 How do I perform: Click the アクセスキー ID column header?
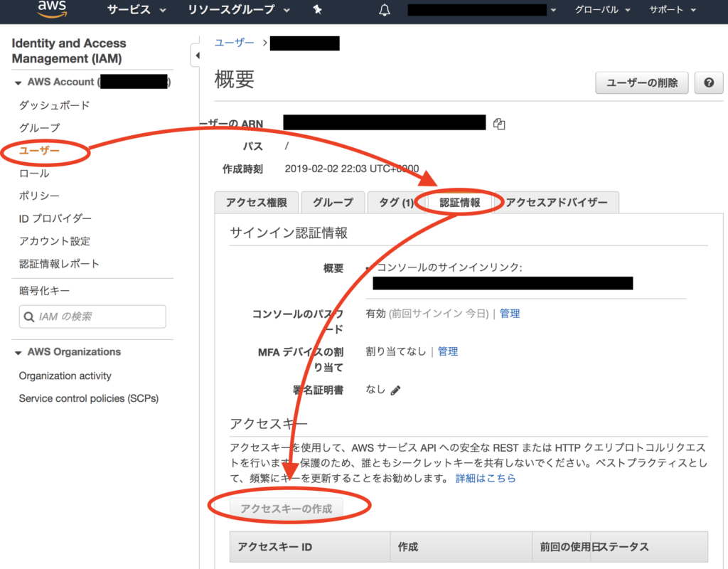pyautogui.click(x=310, y=547)
